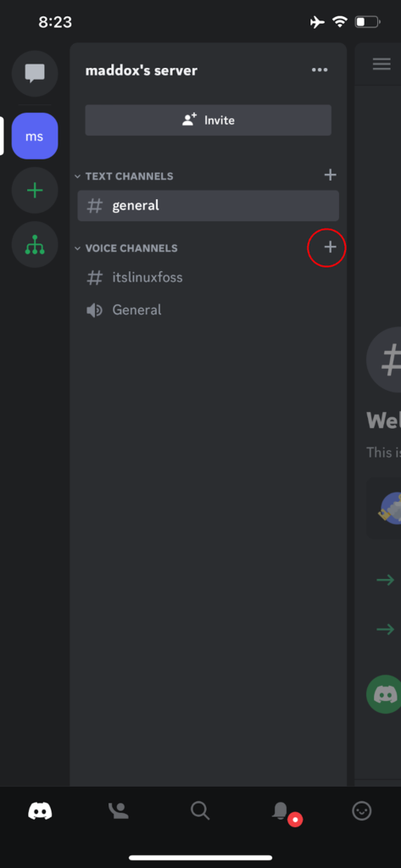Image resolution: width=401 pixels, height=868 pixels.
Task: Open direct messages speech bubble icon
Action: pyautogui.click(x=35, y=73)
